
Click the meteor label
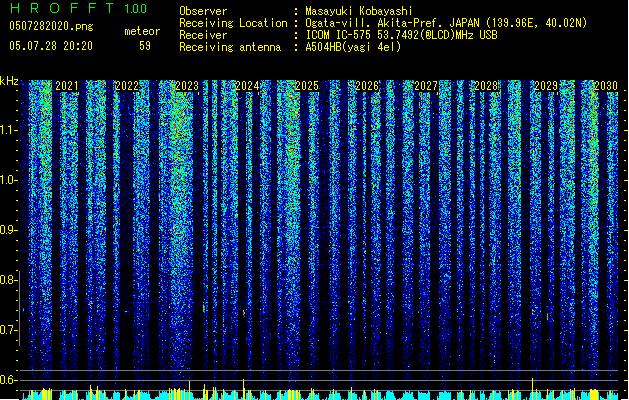click(x=142, y=31)
